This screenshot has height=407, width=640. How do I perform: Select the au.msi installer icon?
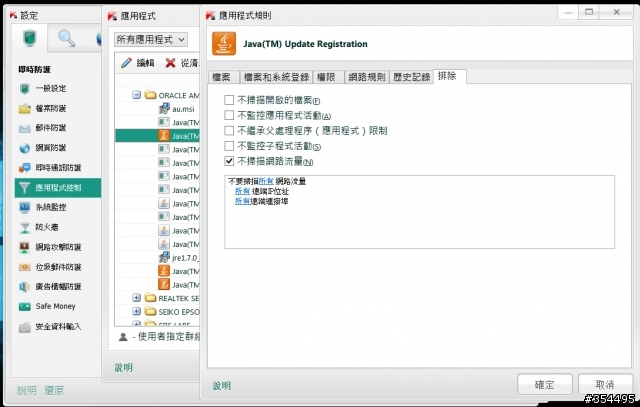[164, 109]
